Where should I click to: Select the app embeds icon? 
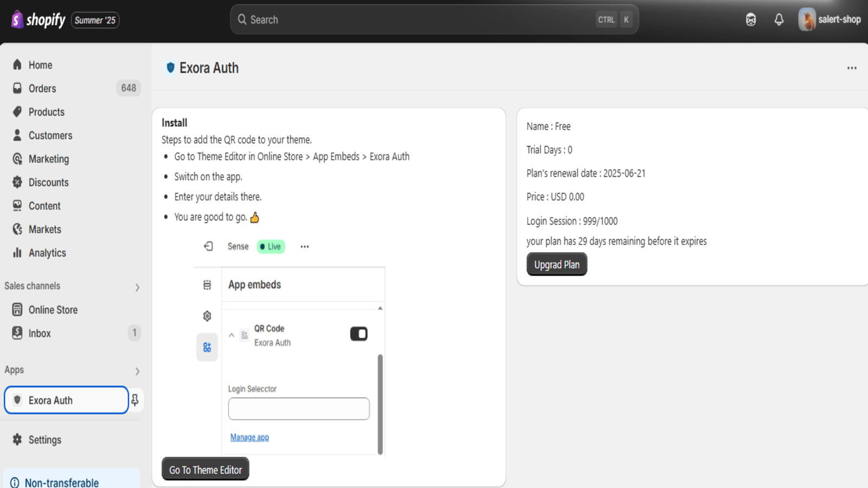207,347
